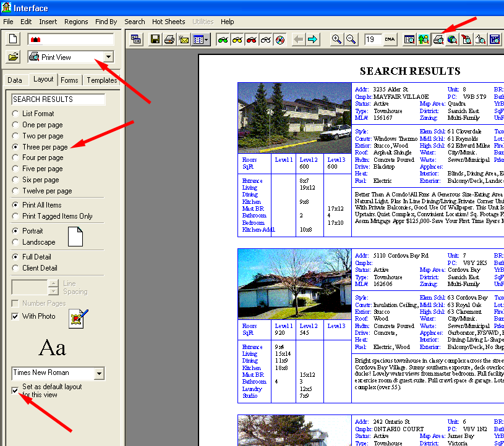Click the open folder icon

pyautogui.click(x=13, y=57)
